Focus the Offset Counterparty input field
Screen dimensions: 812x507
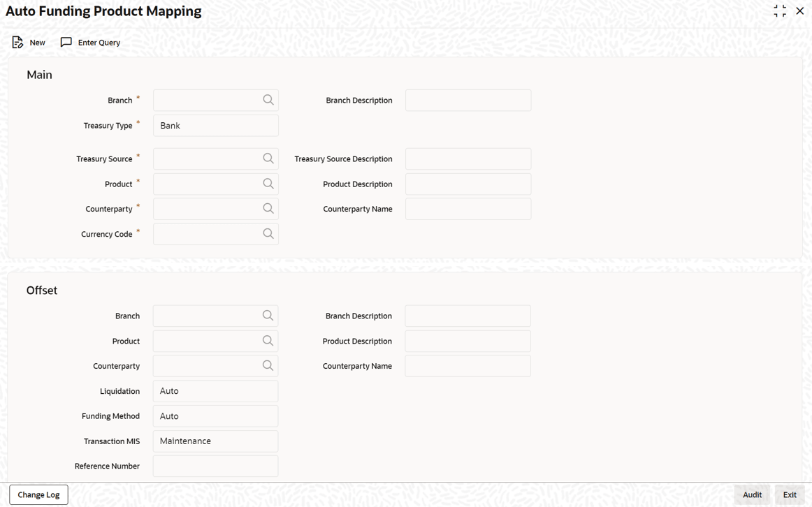215,366
